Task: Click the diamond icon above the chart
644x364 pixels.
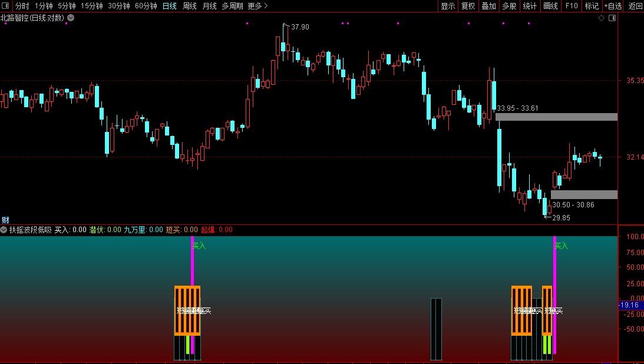Action: tap(602, 18)
